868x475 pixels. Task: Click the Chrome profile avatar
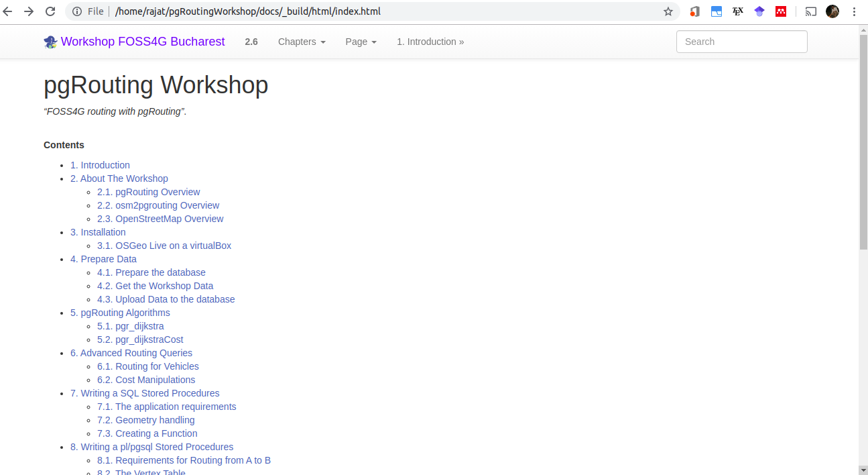click(832, 11)
